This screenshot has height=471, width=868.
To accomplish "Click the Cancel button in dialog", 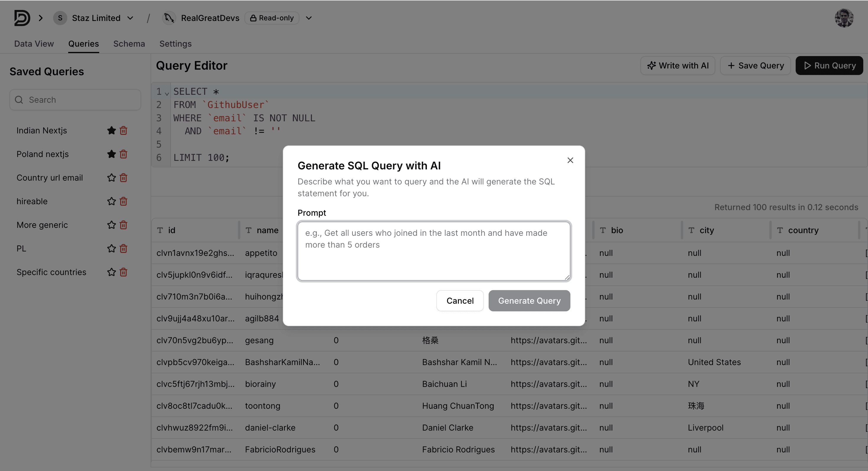I will click(x=460, y=300).
